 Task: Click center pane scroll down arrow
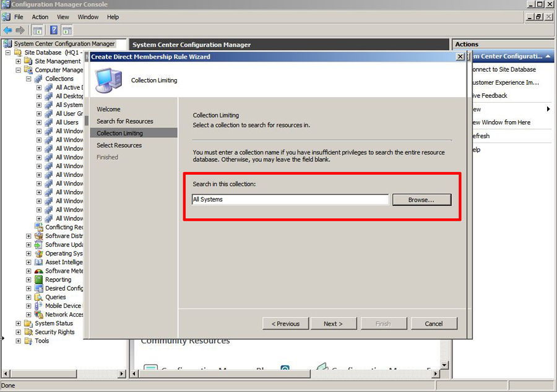point(444,365)
